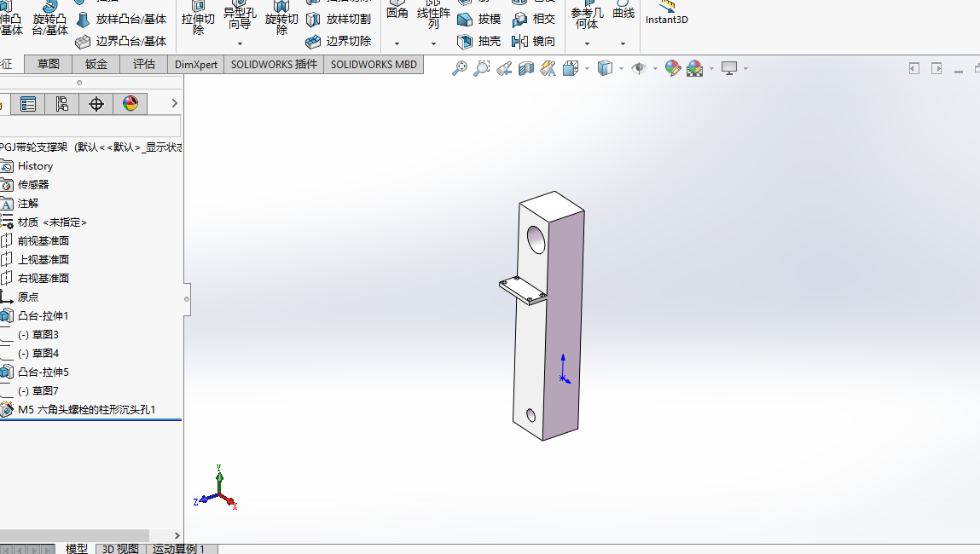Click the Edit Appearance color-ball icon

(672, 68)
